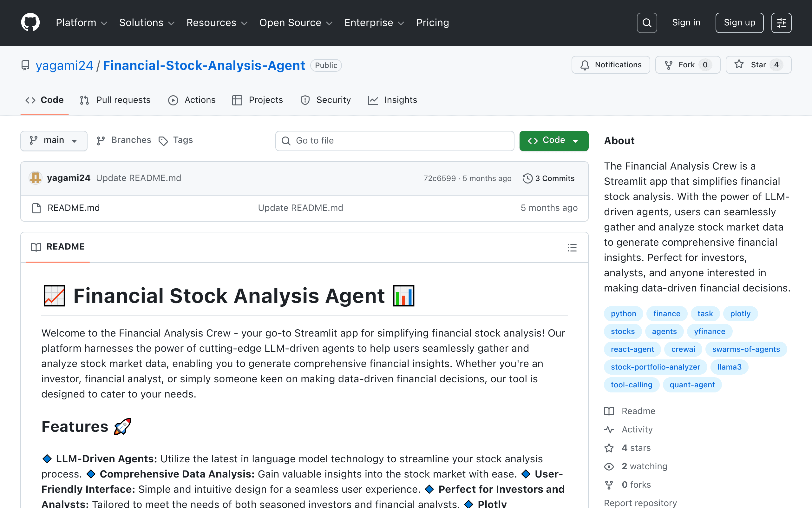Select the README tab header
The image size is (812, 508).
58,247
